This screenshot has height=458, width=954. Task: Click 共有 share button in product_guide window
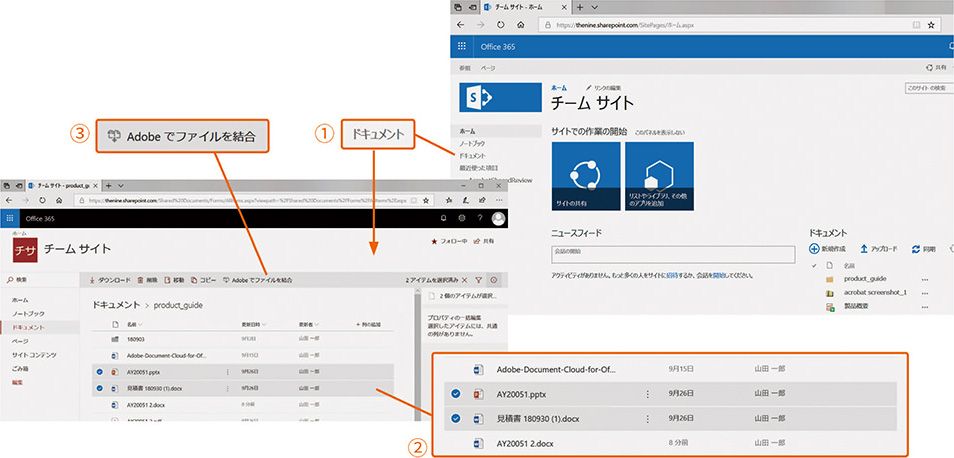[x=484, y=241]
